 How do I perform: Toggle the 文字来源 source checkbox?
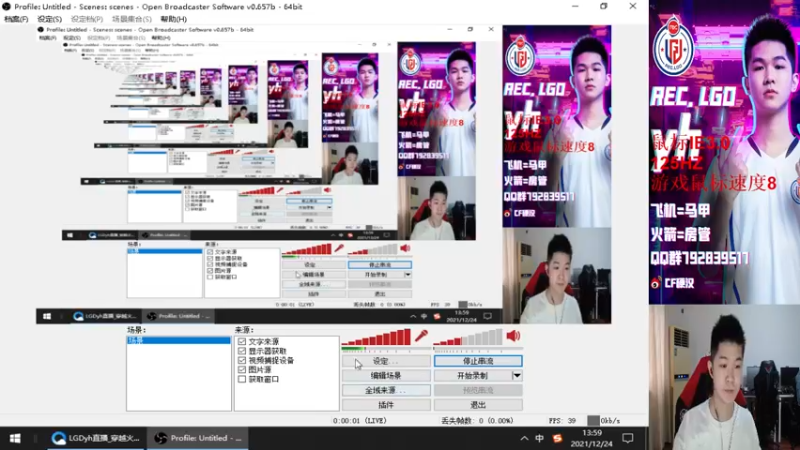(x=242, y=341)
